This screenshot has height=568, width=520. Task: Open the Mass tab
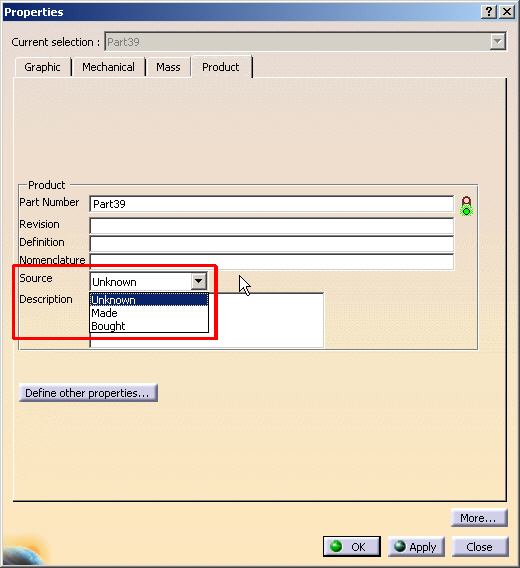tap(168, 67)
